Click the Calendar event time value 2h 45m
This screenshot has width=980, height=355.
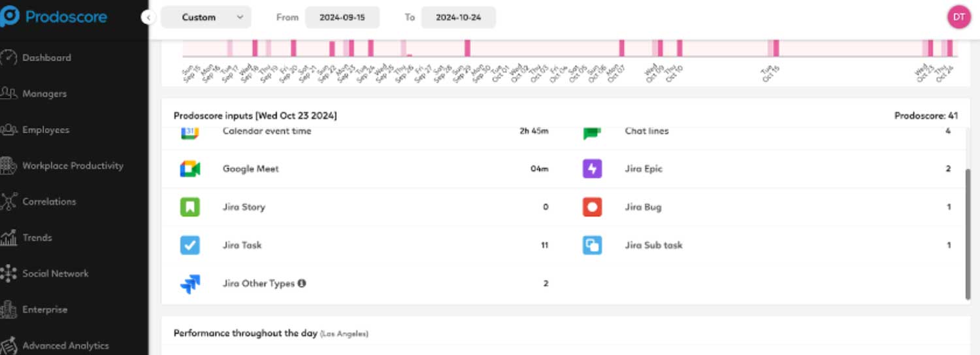tap(534, 131)
